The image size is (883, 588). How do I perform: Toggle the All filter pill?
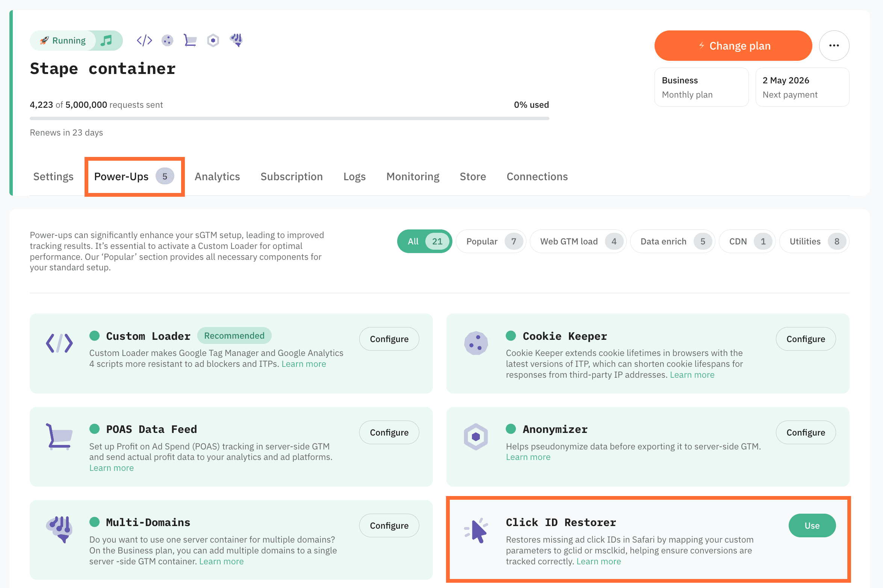[424, 241]
